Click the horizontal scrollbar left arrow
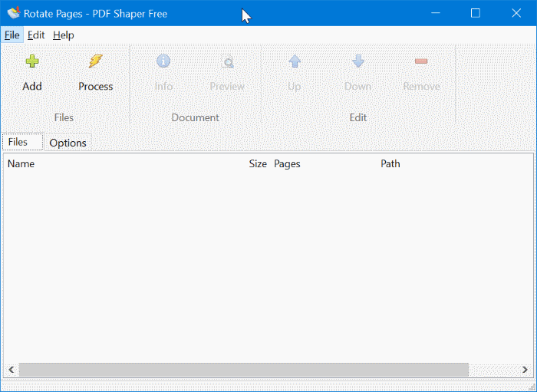Viewport: 537px width, 392px height. (x=12, y=370)
